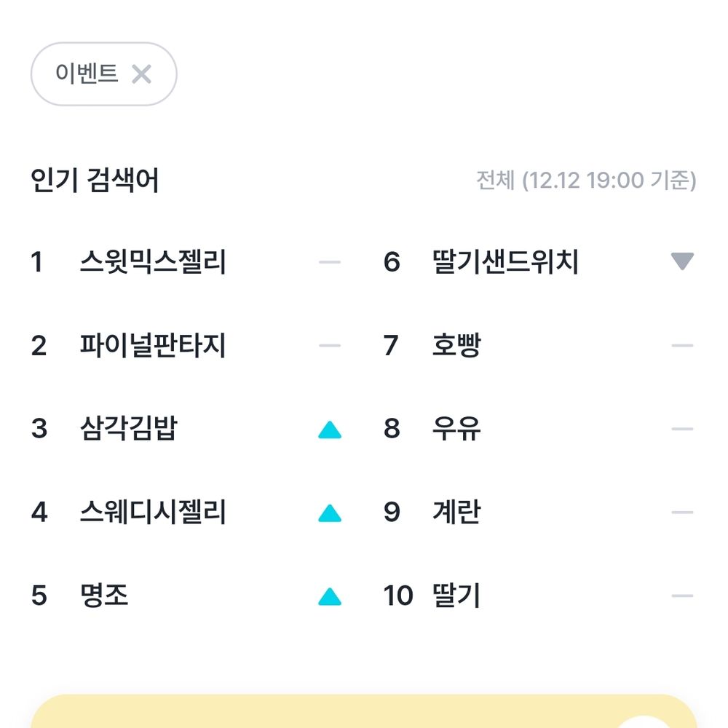Click the unchanged dash icon beside 스윗믹스젤리
The image size is (728, 728).
click(x=330, y=262)
